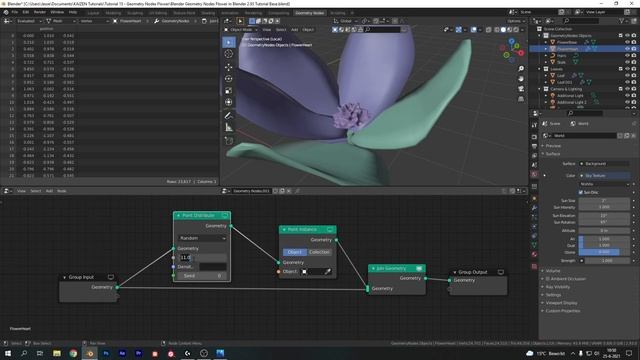Select the Measure tool in viewport toolbar
The width and height of the screenshot is (640, 360).
click(x=229, y=128)
